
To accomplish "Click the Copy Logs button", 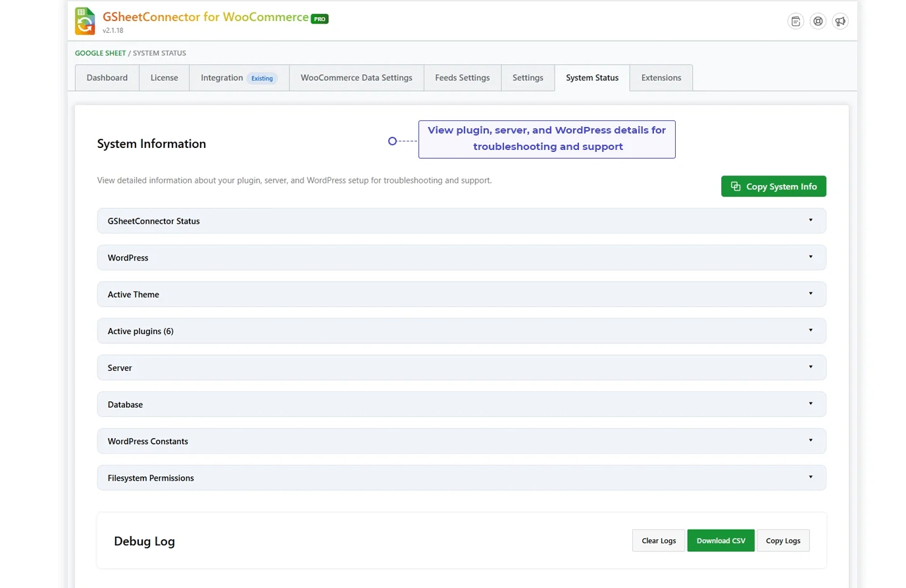I will [783, 541].
